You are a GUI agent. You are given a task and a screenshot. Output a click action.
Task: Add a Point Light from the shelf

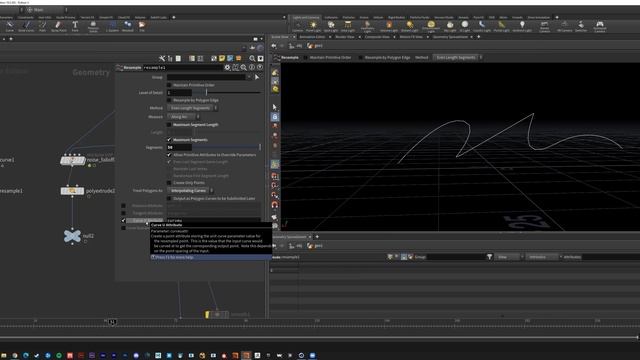(x=313, y=27)
